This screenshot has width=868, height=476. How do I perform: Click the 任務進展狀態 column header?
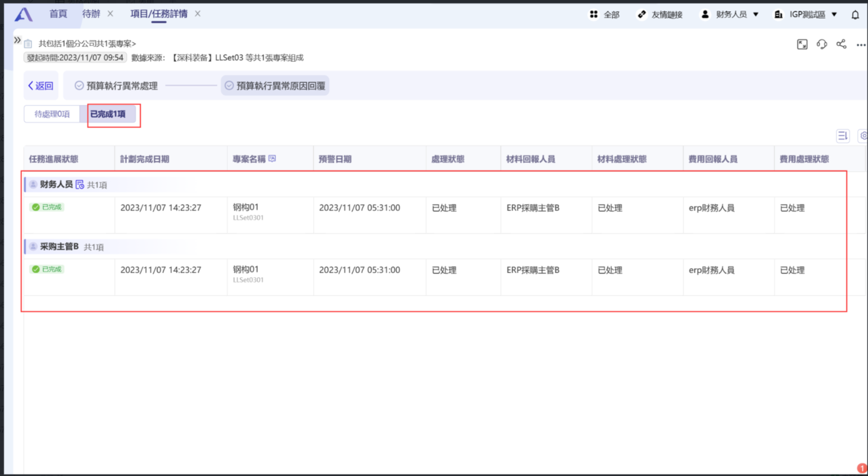tap(54, 159)
